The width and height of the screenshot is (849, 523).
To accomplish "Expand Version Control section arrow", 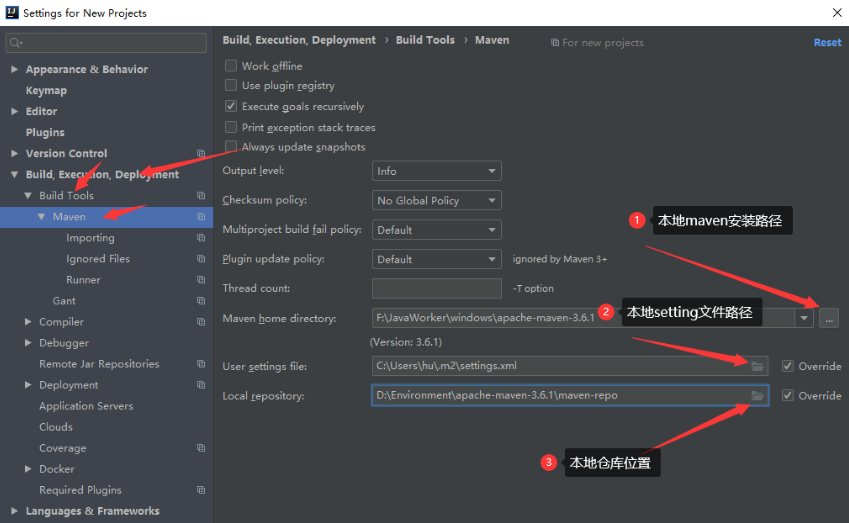I will [15, 153].
